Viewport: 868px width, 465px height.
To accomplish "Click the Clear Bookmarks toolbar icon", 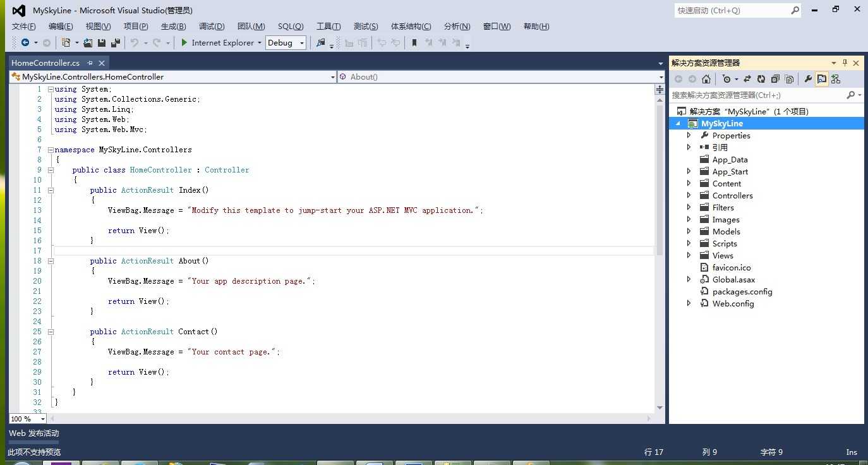I will [x=456, y=42].
